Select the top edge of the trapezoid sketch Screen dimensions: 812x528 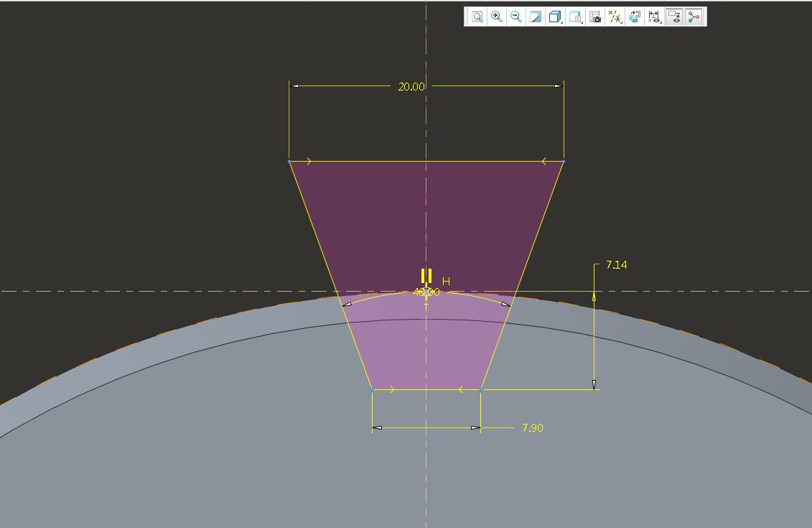426,162
